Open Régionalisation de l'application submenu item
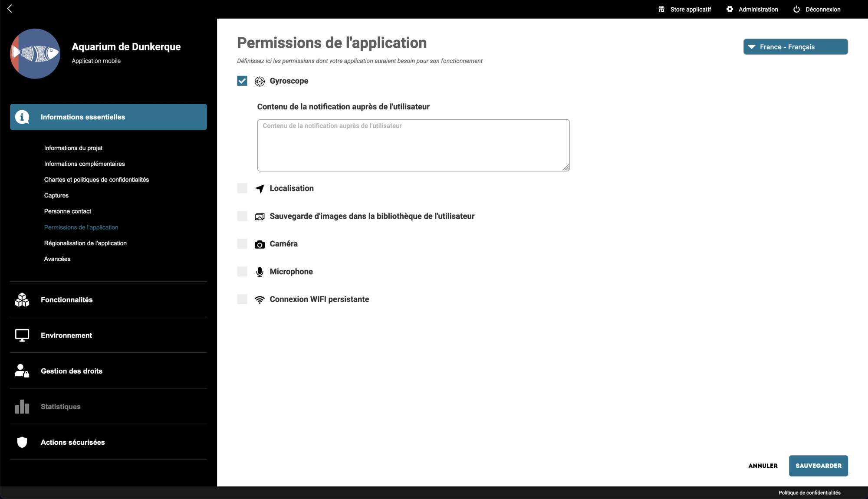 (85, 243)
